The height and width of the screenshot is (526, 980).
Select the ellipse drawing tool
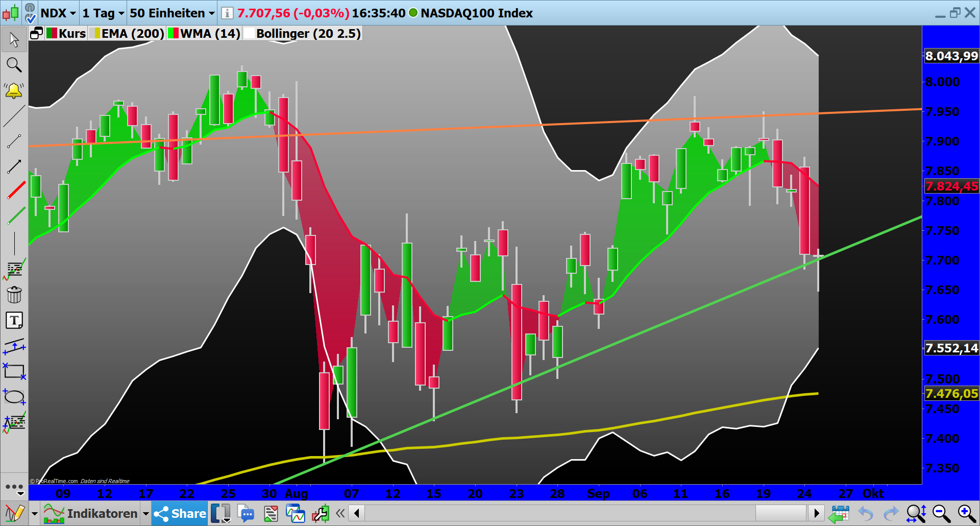[x=14, y=397]
